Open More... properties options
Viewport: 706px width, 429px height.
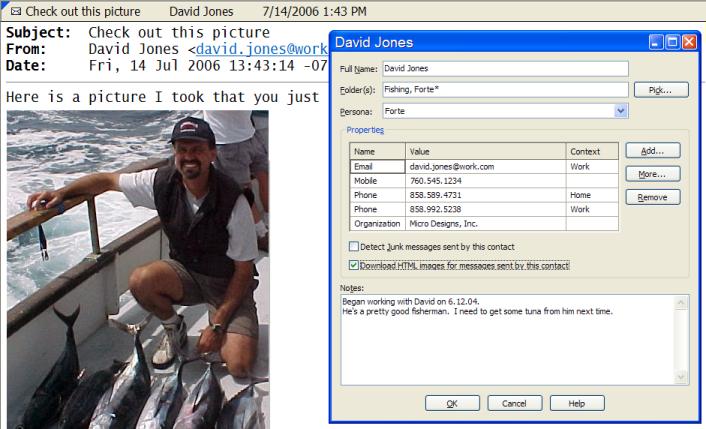pos(652,174)
